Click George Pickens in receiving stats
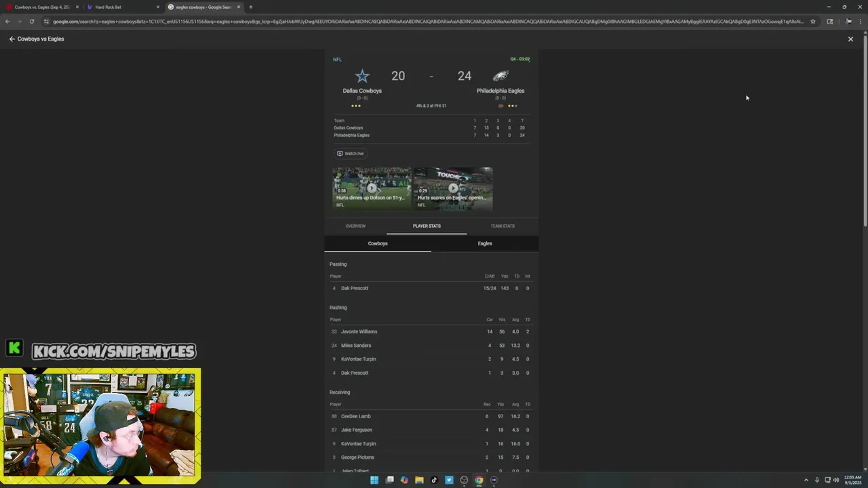 pyautogui.click(x=357, y=457)
